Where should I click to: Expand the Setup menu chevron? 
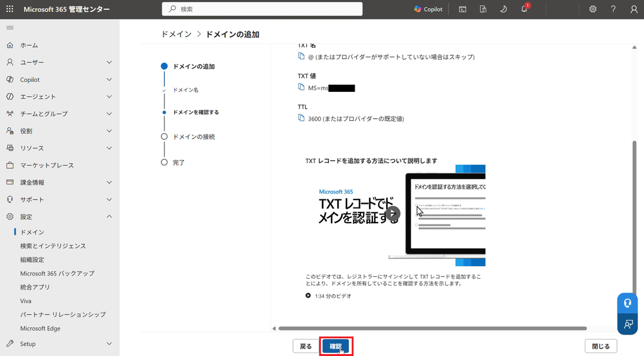109,343
